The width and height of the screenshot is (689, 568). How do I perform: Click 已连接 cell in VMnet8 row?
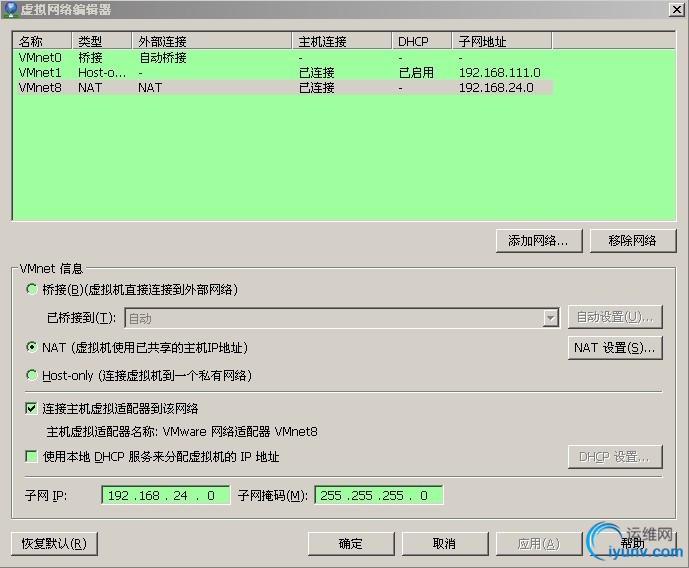point(317,87)
